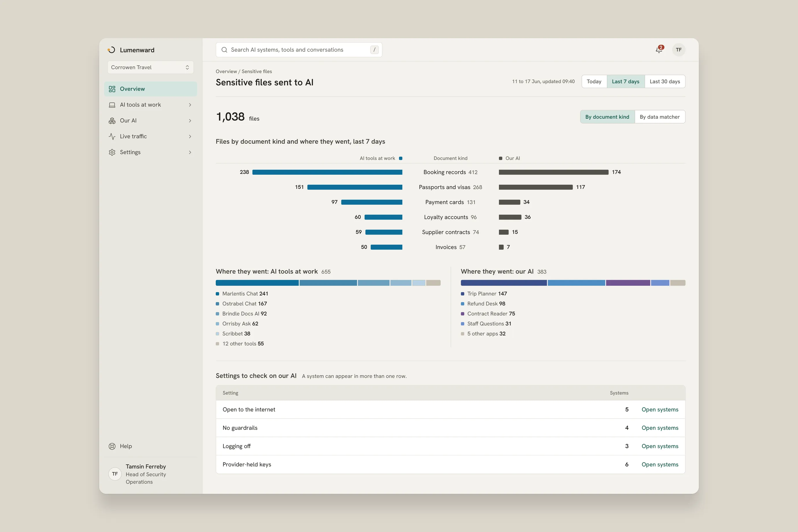Click the Tamsin Ferreby user name

point(146,467)
